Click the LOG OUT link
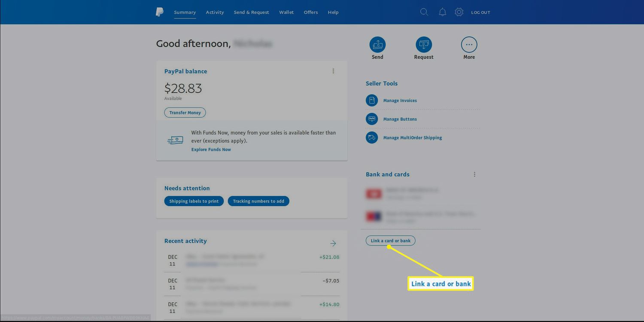The width and height of the screenshot is (644, 322). [480, 12]
